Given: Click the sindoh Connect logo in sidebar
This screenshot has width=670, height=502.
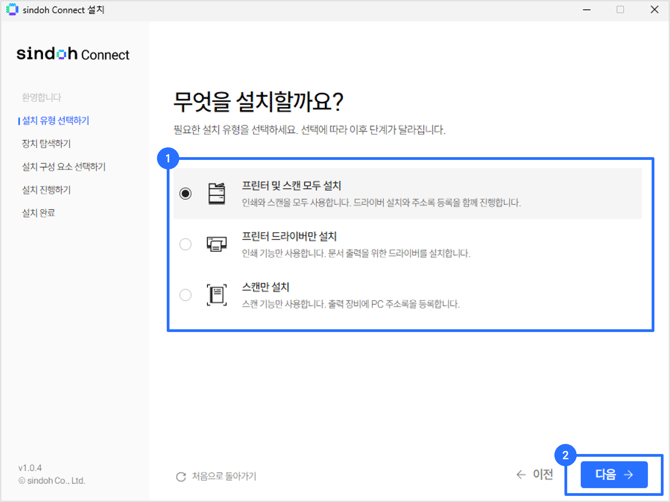Looking at the screenshot, I should tap(73, 54).
